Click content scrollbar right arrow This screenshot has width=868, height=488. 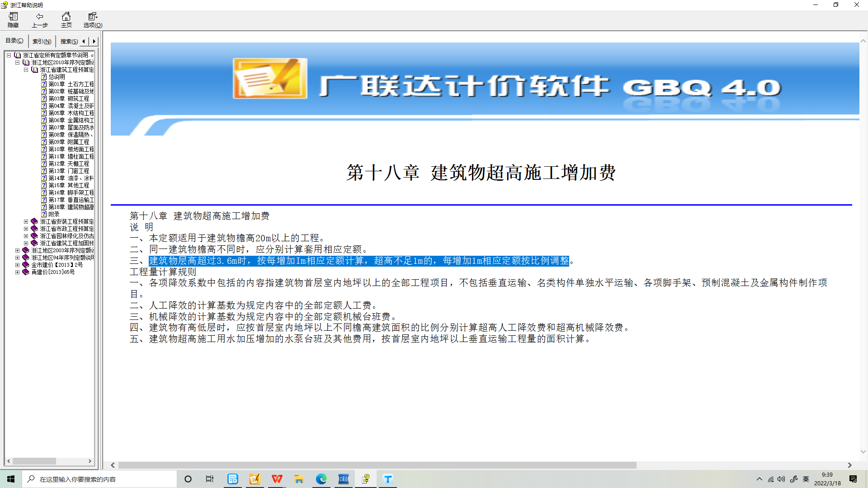[x=849, y=465]
